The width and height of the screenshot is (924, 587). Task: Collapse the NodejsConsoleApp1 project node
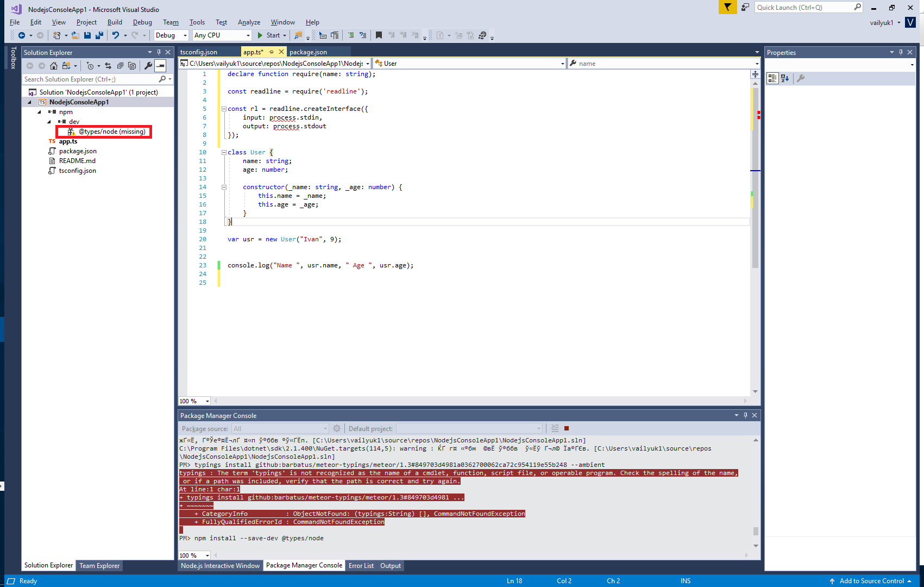pos(30,102)
